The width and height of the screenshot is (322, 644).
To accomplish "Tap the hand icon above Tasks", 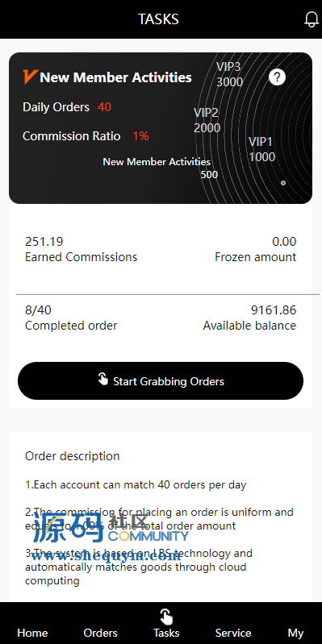I will coord(166,617).
